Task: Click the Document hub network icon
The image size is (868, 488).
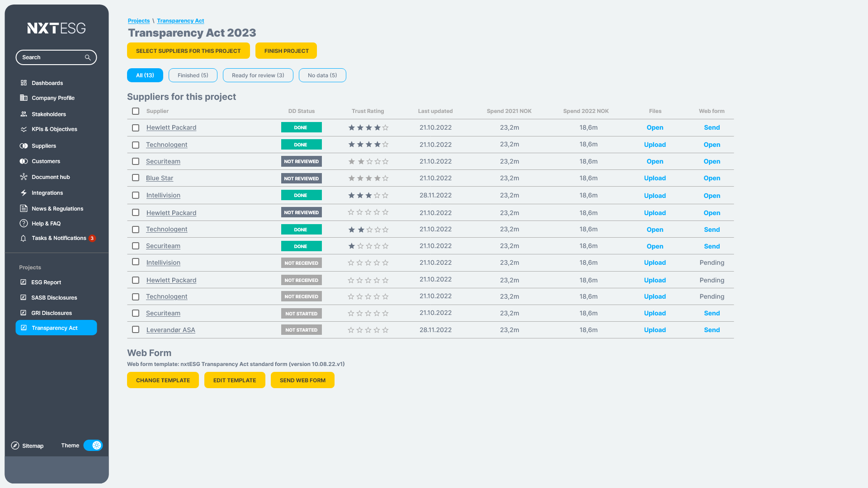Action: [24, 177]
